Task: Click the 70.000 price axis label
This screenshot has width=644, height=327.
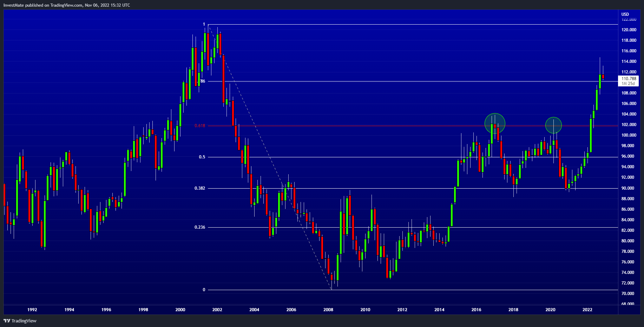Action: 629,294
